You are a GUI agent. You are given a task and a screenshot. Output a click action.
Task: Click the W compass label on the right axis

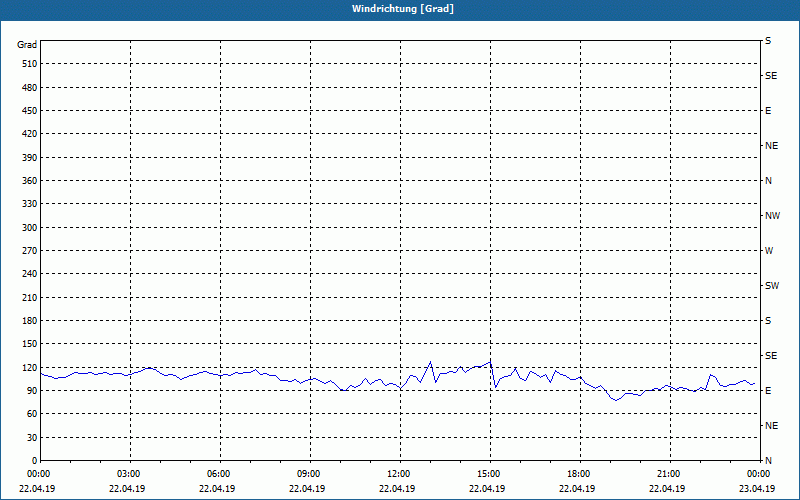769,251
